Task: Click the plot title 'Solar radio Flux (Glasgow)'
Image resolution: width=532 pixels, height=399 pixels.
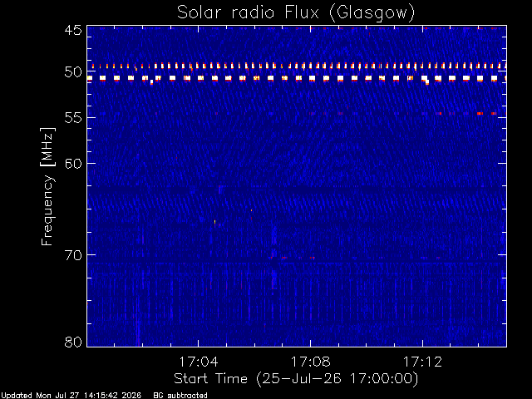Action: coord(296,13)
